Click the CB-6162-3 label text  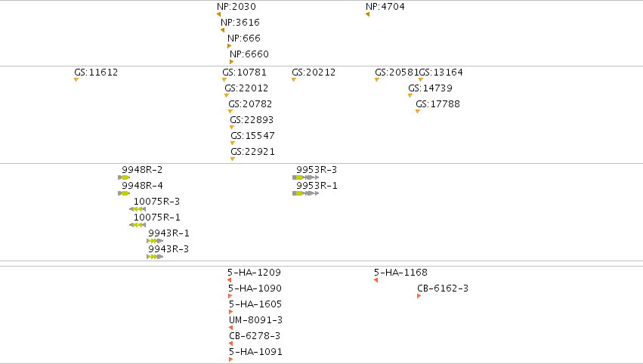coord(443,288)
